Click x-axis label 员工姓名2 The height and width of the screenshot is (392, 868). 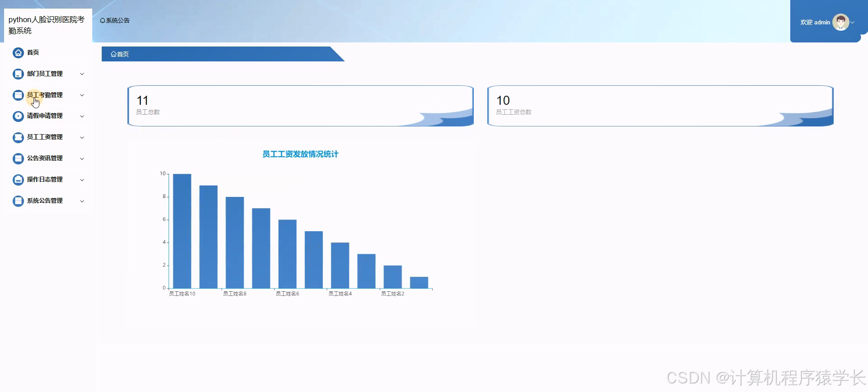(393, 294)
